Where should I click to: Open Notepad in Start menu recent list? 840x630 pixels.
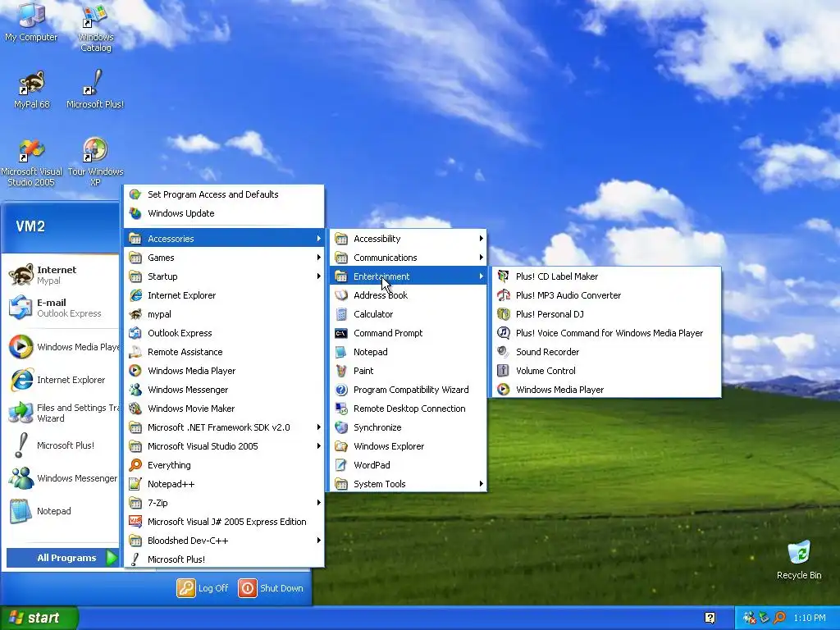coord(61,511)
